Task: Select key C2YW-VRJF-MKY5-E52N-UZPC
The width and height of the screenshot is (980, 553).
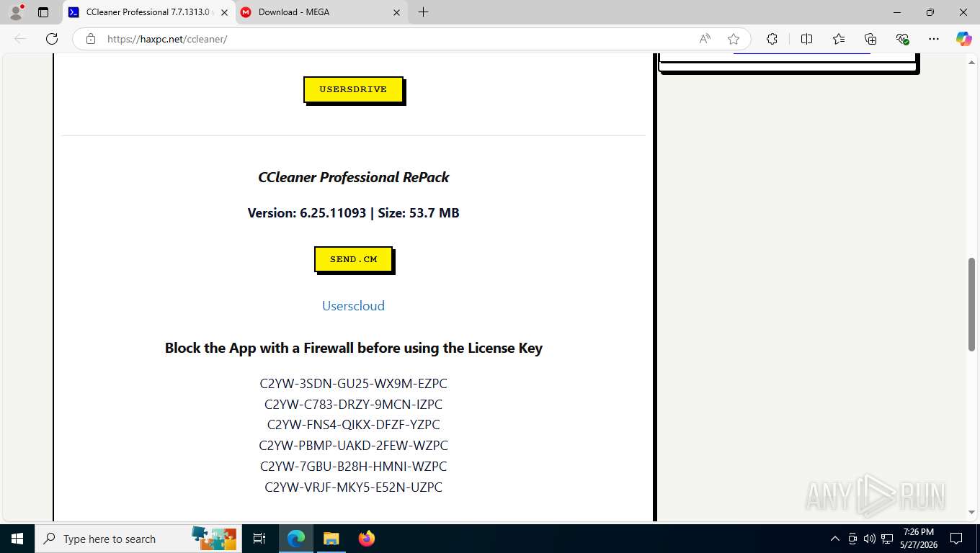Action: coord(353,487)
